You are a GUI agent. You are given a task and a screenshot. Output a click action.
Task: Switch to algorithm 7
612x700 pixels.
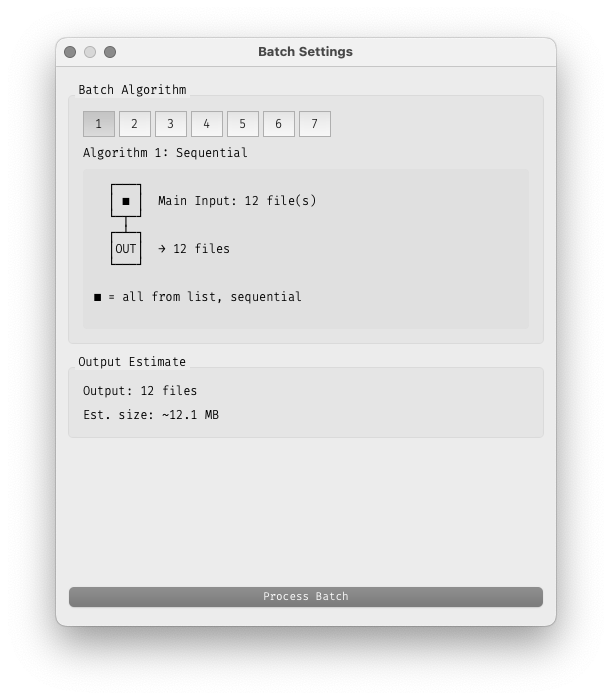pos(315,124)
